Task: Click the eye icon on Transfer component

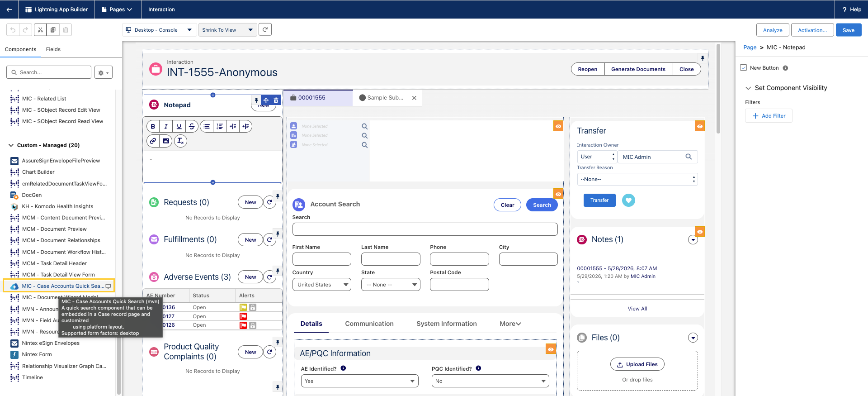Action: (x=700, y=127)
